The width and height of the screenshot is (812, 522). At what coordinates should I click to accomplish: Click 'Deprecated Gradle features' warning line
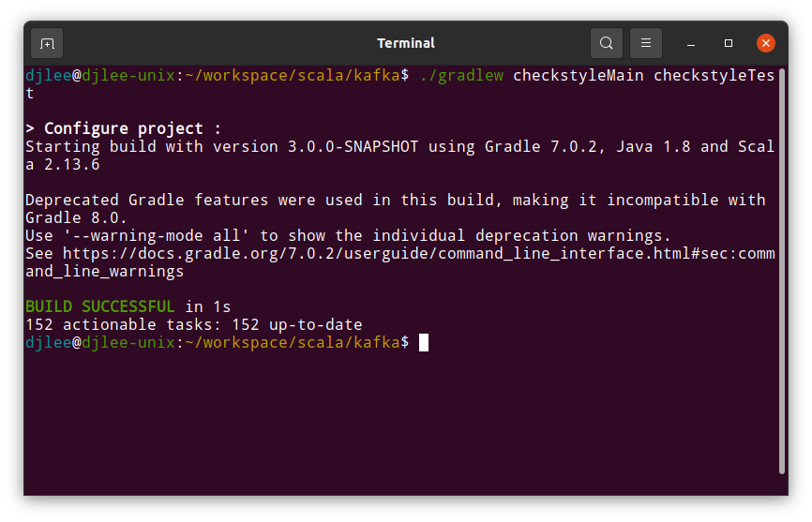point(395,201)
